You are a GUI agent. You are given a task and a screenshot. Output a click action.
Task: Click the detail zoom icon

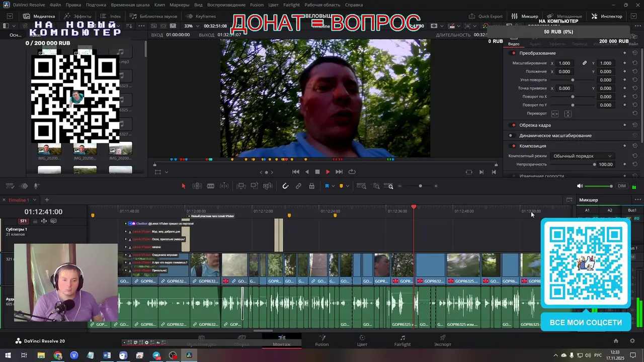376,186
